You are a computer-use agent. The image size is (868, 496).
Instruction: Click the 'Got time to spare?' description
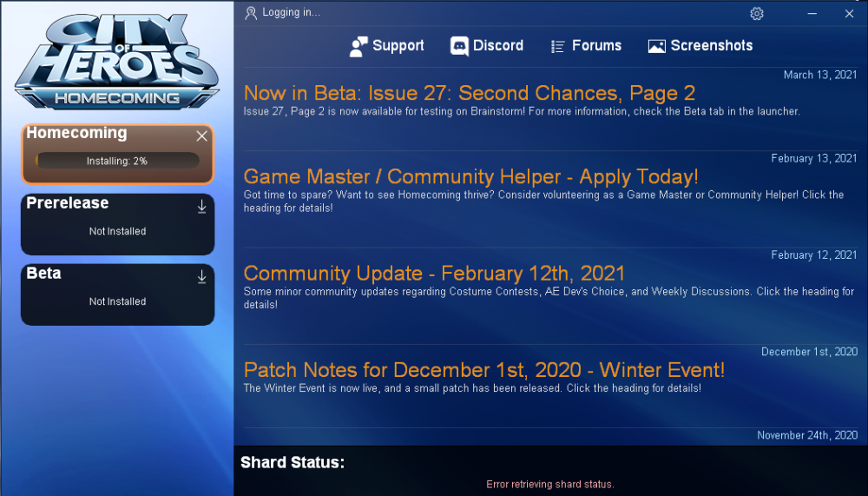543,202
